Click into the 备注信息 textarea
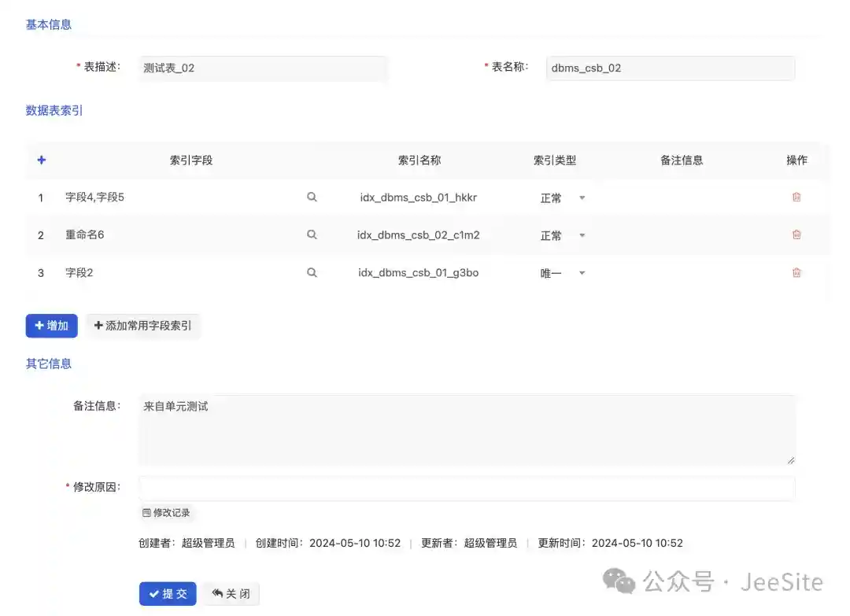 click(466, 430)
